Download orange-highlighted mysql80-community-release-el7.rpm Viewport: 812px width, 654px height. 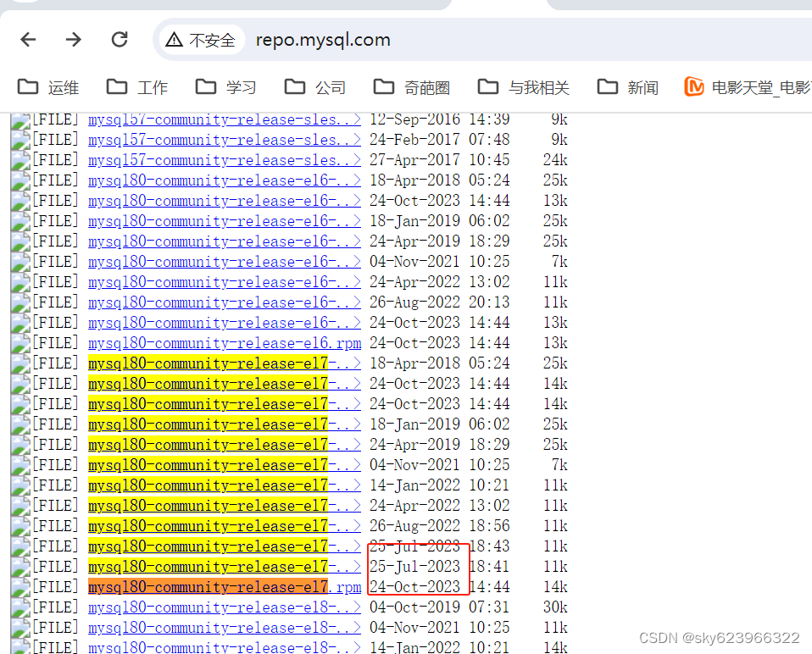(x=225, y=587)
